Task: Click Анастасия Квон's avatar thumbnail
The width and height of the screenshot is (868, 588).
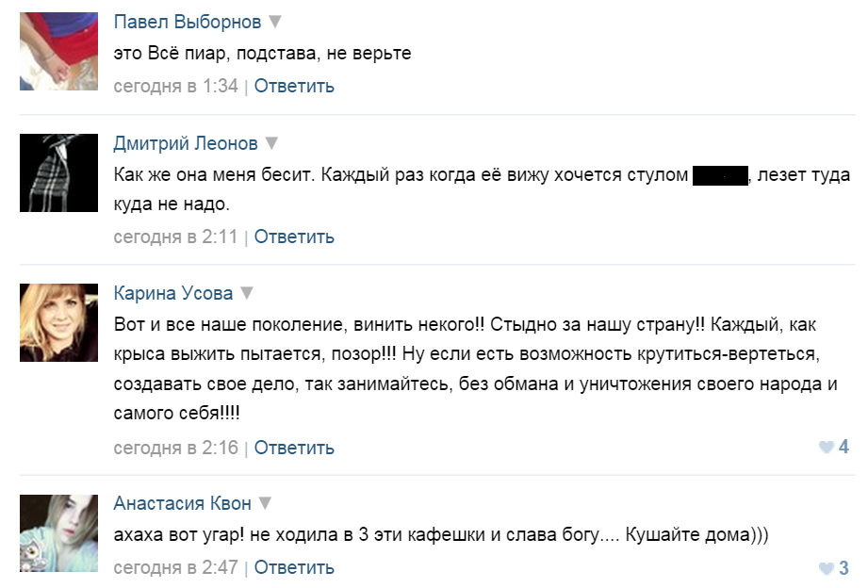Action: click(x=58, y=533)
